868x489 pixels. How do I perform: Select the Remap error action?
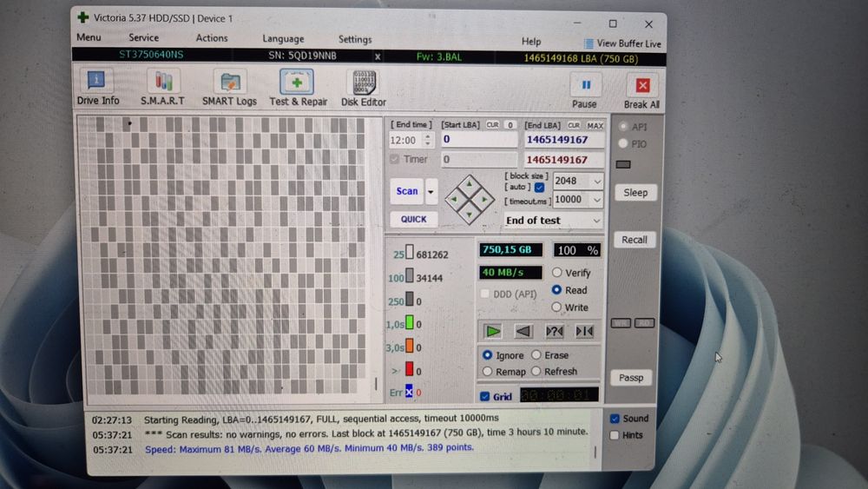coord(503,372)
